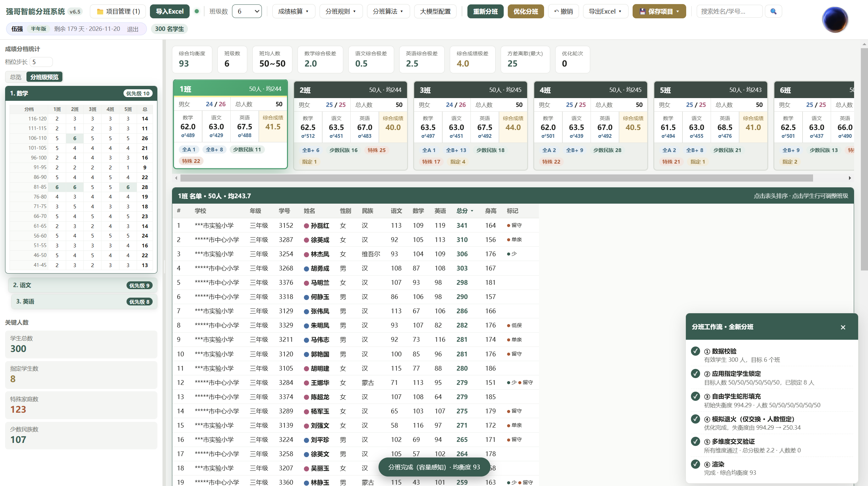Image resolution: width=868 pixels, height=486 pixels.
Task: Click the 单亲 marker in 徐英成's row
Action: tap(514, 240)
